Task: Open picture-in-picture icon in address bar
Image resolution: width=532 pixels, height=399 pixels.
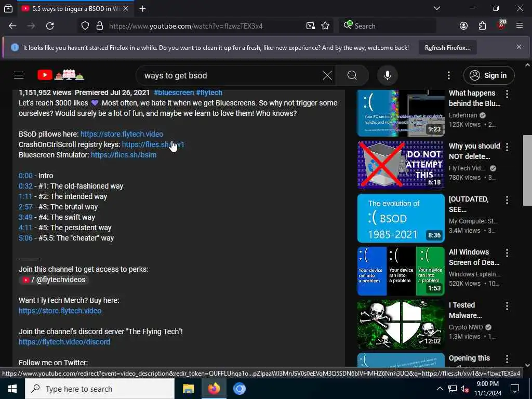Action: coord(310,26)
